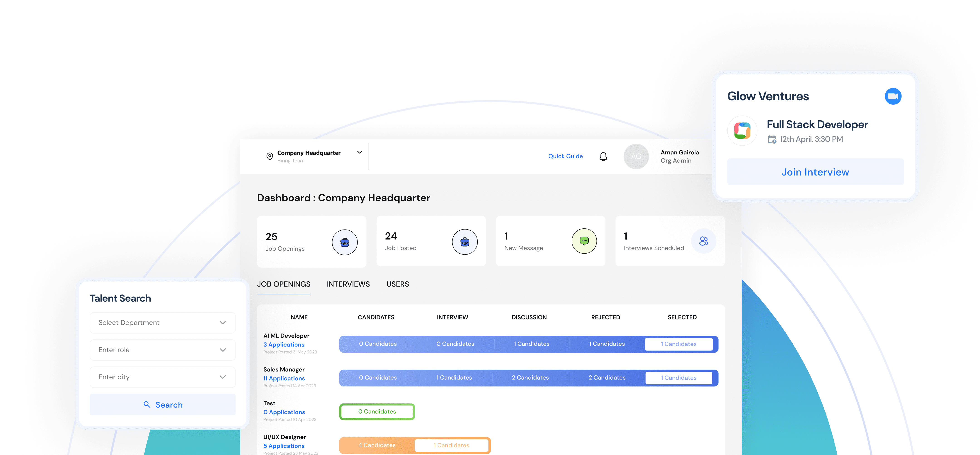The height and width of the screenshot is (455, 980).
Task: Click the SELECTED column header
Action: click(682, 317)
